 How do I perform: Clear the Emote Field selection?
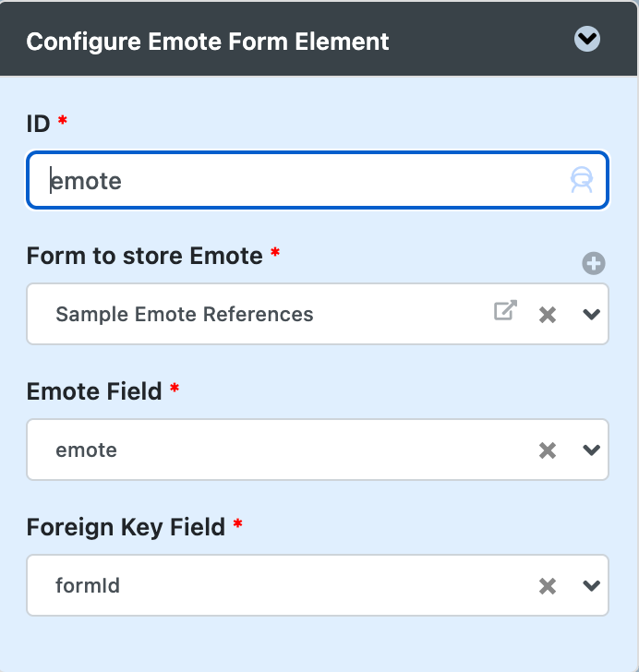coord(548,450)
